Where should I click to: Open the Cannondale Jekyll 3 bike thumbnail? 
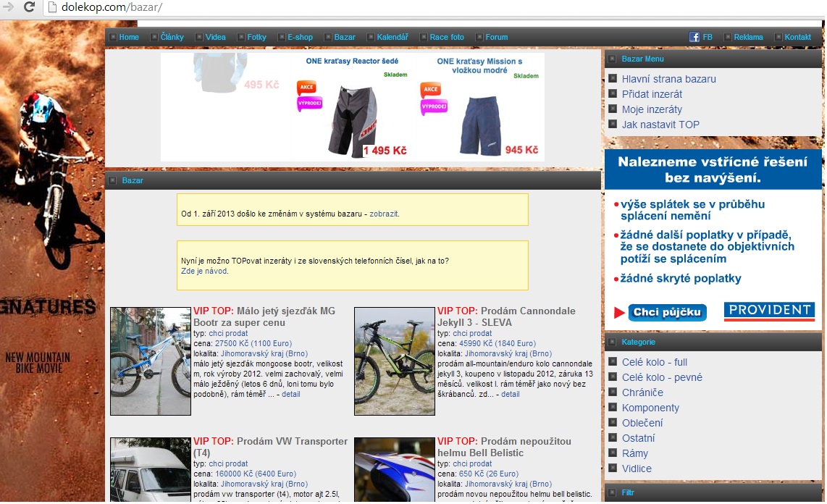click(x=394, y=361)
